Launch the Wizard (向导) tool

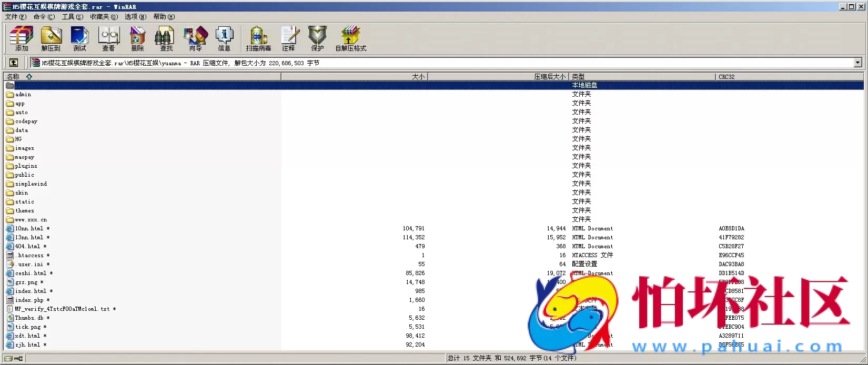click(195, 38)
